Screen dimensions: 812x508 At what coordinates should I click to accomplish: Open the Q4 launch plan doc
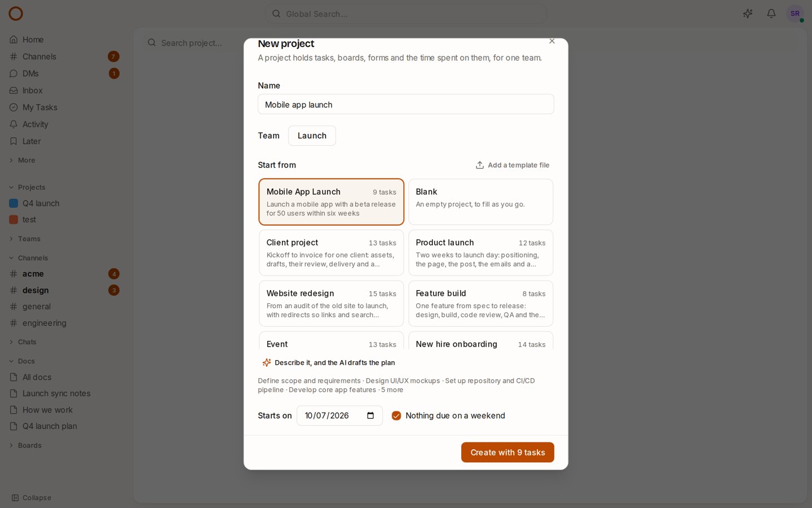click(x=65, y=426)
